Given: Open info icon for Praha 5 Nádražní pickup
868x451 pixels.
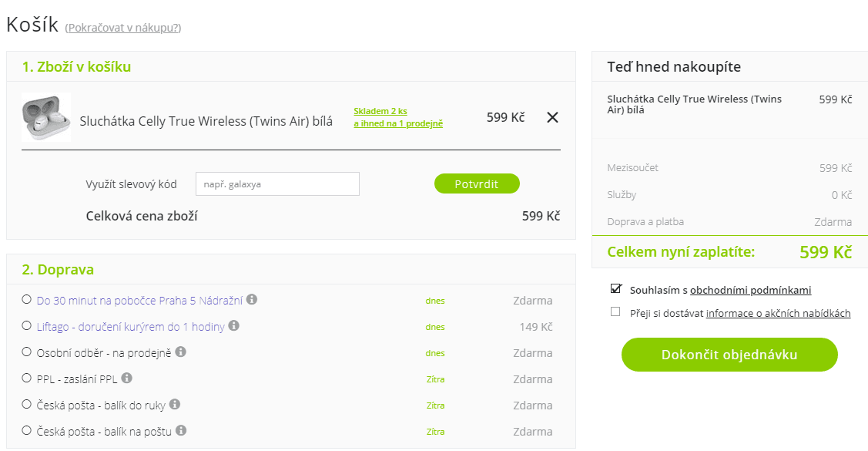Looking at the screenshot, I should click(x=252, y=299).
